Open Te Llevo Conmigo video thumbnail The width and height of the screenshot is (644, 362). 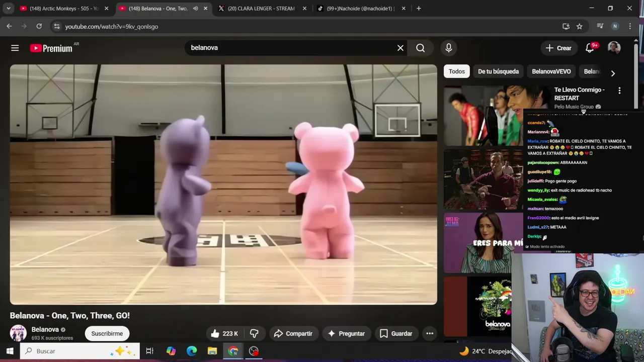484,116
